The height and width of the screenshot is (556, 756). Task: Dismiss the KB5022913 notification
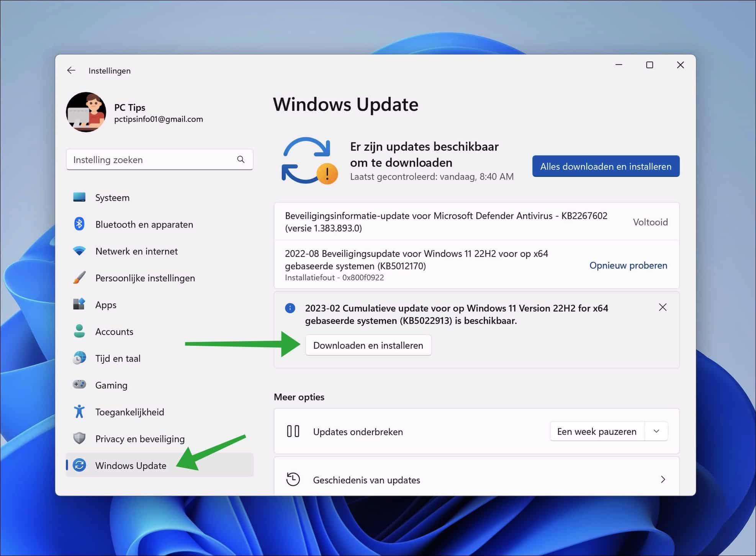(663, 307)
